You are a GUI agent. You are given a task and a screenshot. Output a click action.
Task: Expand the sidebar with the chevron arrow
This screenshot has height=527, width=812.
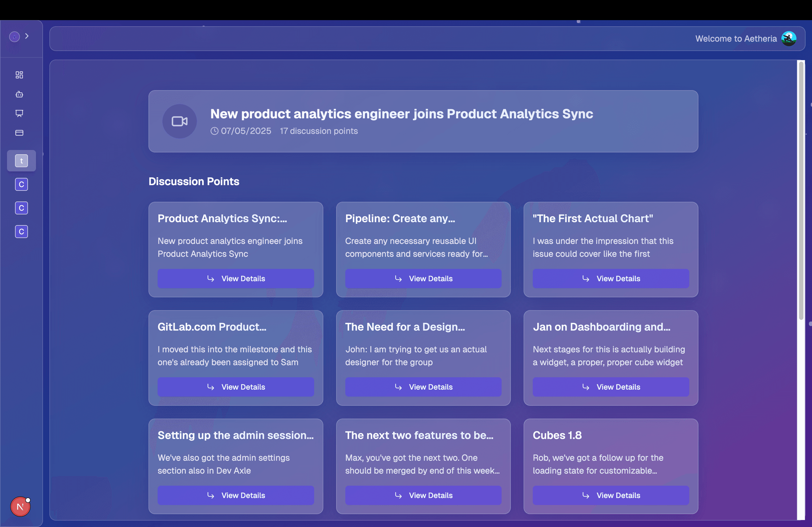(27, 36)
